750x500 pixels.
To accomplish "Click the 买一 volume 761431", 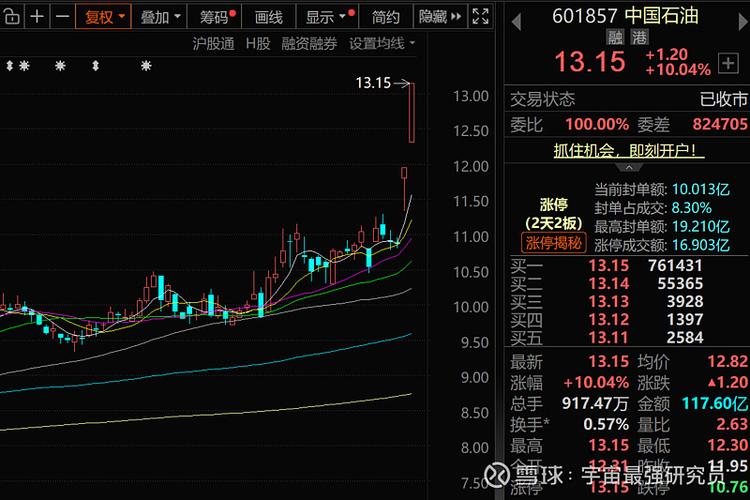I will click(675, 265).
